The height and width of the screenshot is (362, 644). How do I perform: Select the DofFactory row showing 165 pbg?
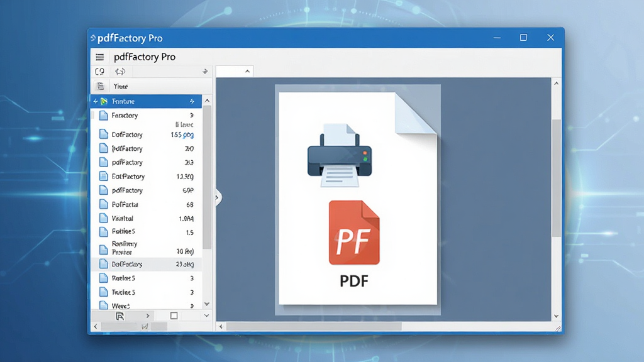(x=146, y=134)
